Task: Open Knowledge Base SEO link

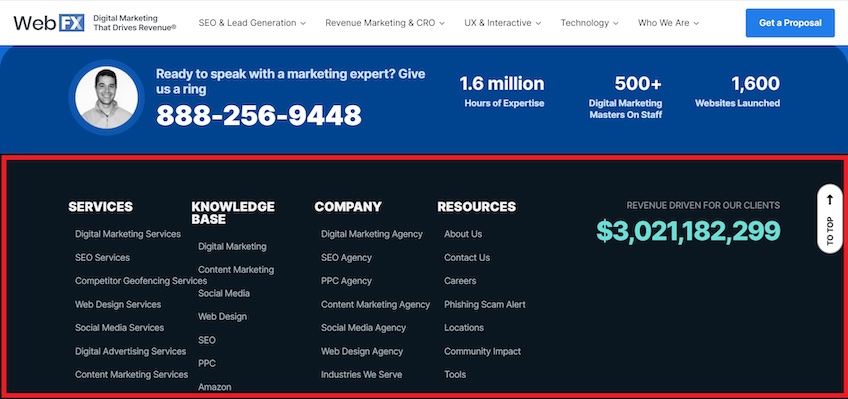Action: tap(207, 340)
